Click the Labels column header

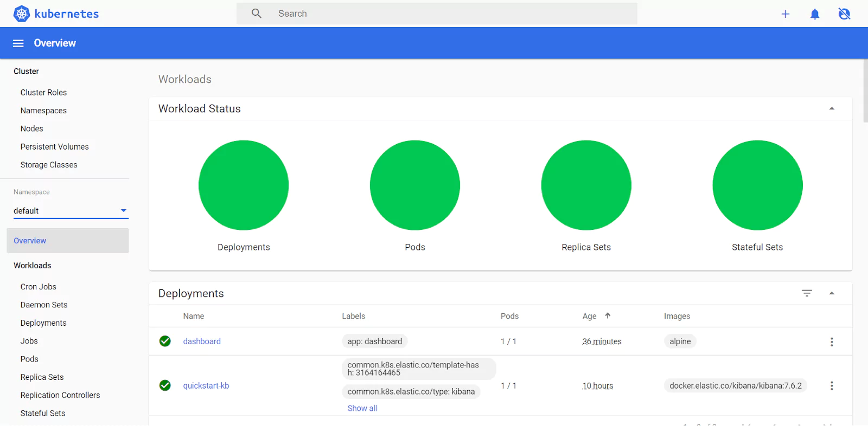coord(354,316)
